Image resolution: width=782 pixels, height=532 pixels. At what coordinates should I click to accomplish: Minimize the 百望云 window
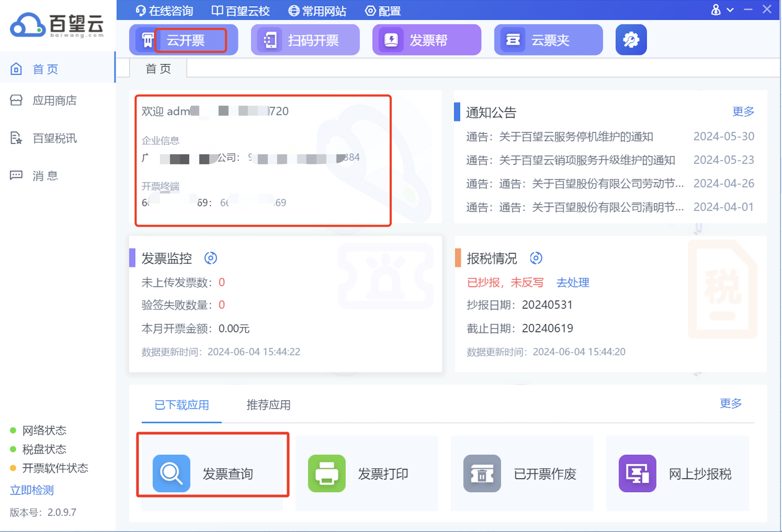748,10
